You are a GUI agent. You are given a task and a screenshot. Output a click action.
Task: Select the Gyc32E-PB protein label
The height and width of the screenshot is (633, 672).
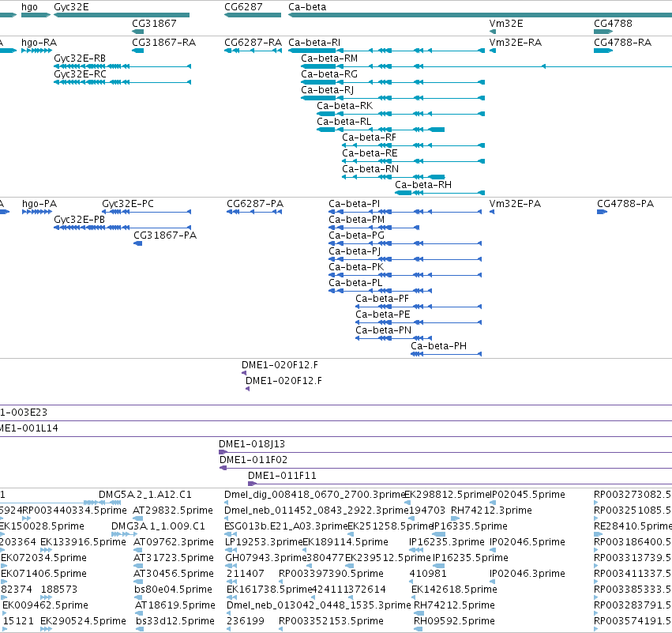pyautogui.click(x=79, y=220)
